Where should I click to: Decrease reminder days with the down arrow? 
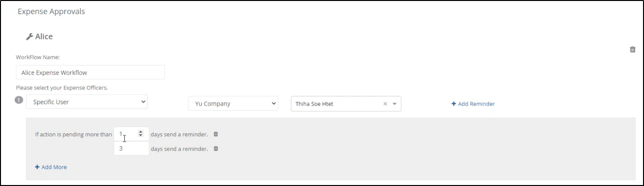point(141,135)
